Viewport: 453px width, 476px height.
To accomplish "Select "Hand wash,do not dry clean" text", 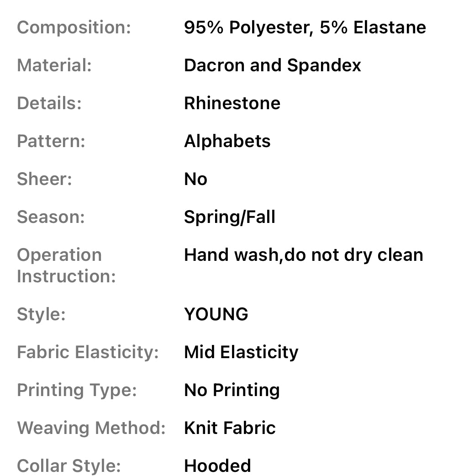I will 303,255.
